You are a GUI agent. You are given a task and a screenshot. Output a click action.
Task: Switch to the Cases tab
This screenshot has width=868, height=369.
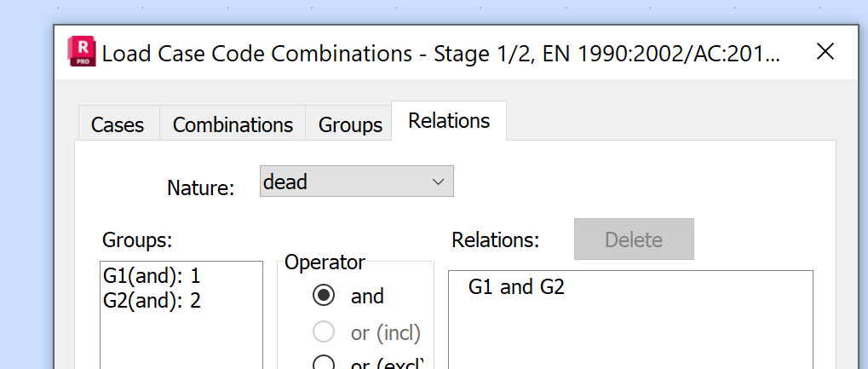click(x=118, y=124)
